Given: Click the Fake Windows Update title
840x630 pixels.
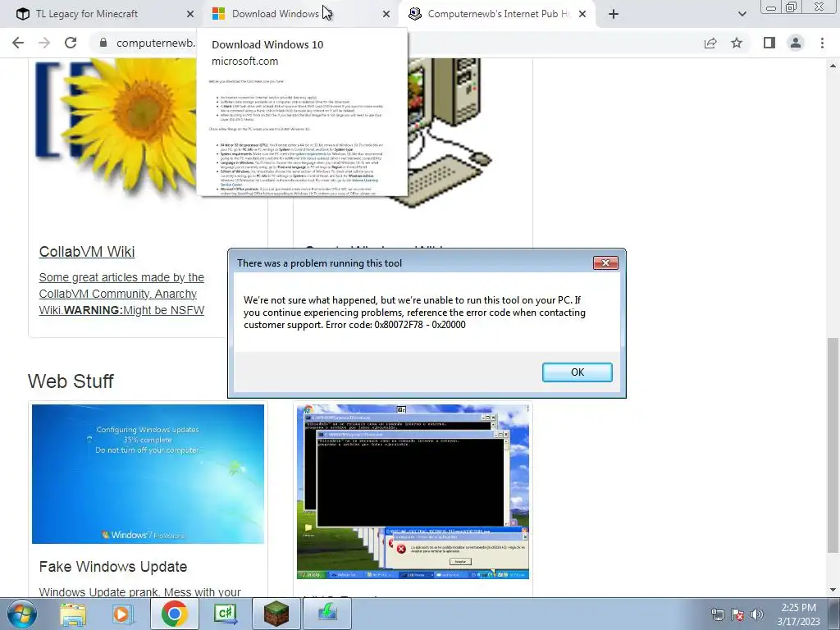Looking at the screenshot, I should (x=113, y=567).
